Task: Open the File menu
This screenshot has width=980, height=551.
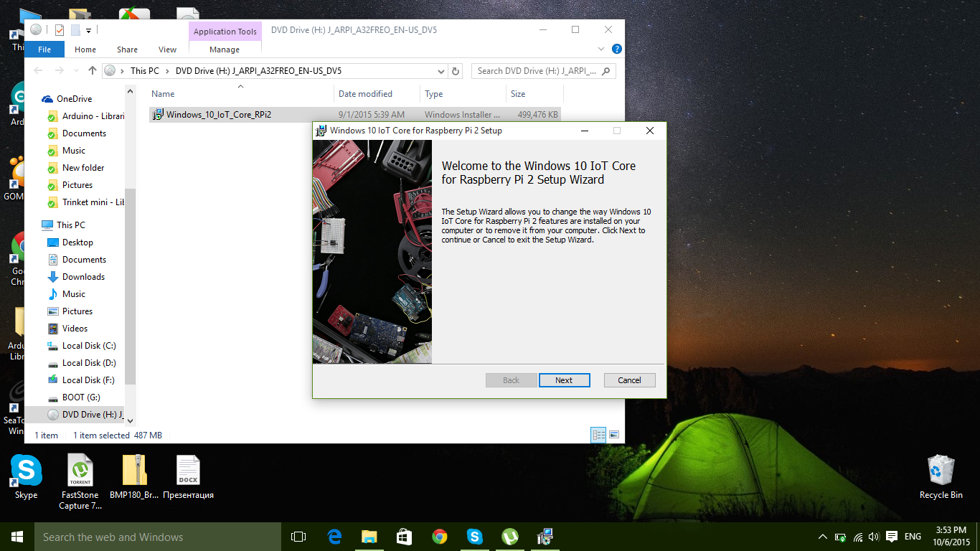Action: [x=44, y=50]
